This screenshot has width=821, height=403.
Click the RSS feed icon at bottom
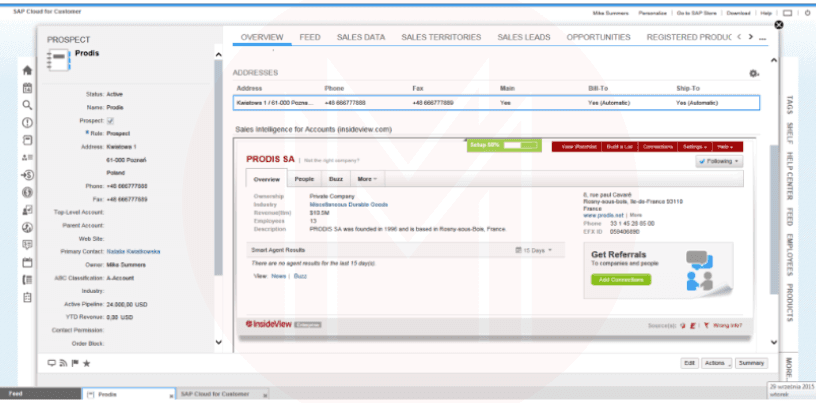[63, 362]
